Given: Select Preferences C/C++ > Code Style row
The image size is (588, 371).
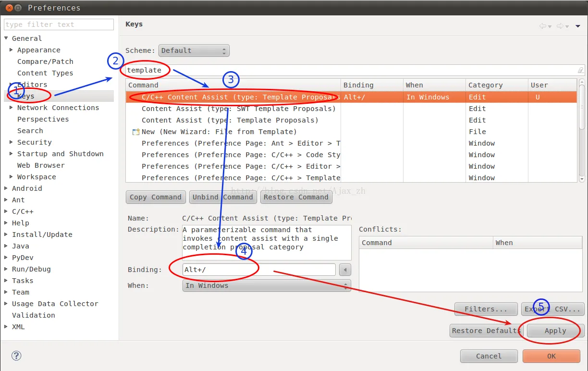Looking at the screenshot, I should pos(352,155).
